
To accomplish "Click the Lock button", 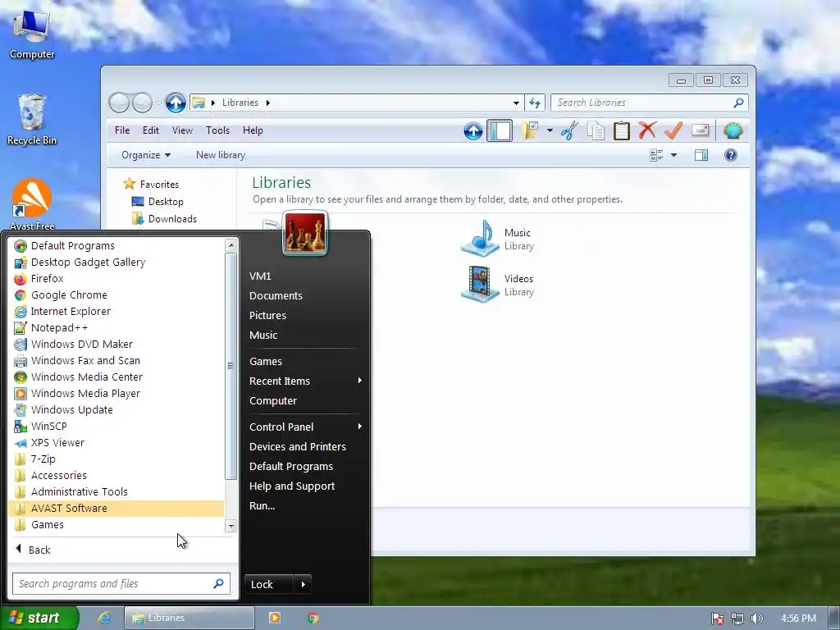I will point(268,584).
